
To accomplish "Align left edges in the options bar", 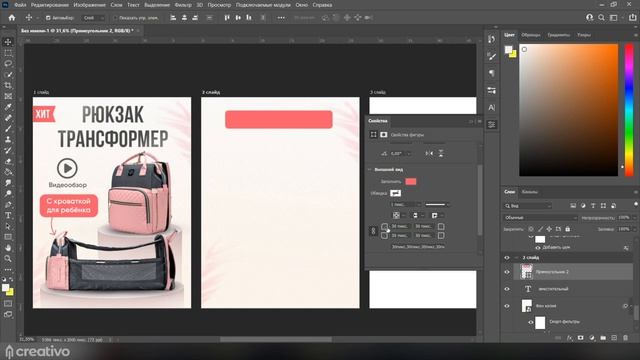I will pos(173,18).
